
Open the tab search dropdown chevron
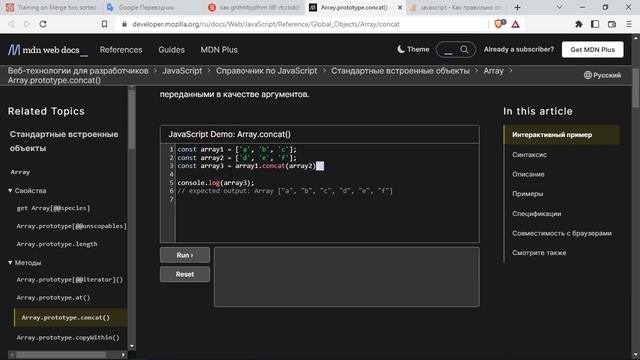(559, 7)
